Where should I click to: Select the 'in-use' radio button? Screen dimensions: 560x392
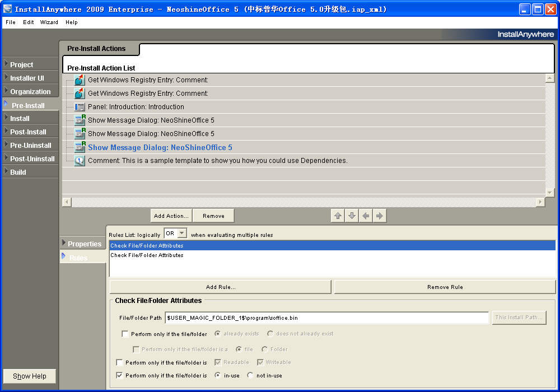tap(217, 375)
